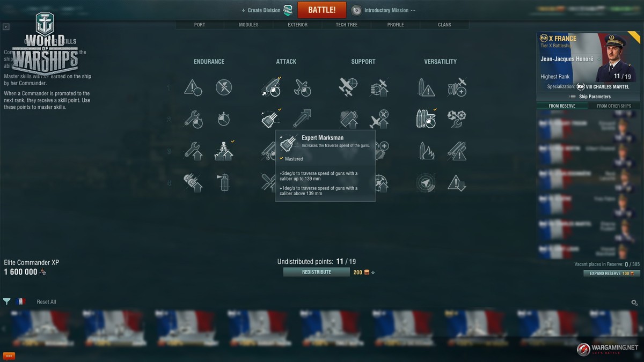
Task: Toggle the collapse arrow at top-left
Action: coord(6,26)
